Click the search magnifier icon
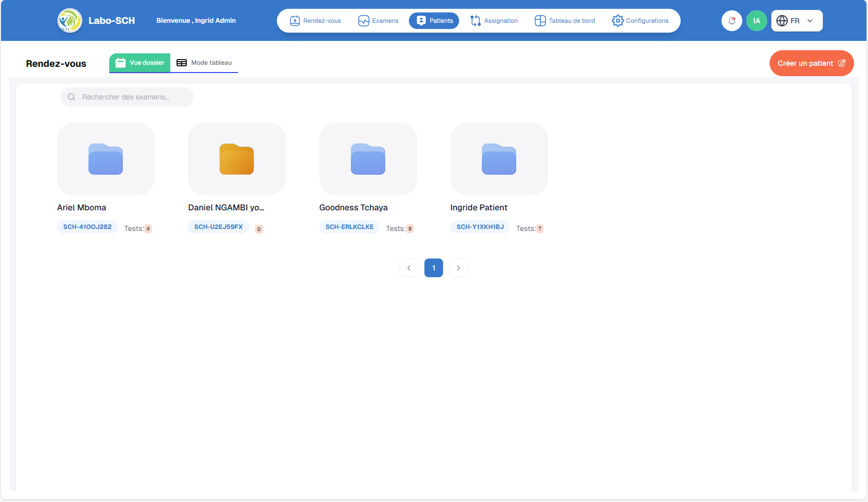868x502 pixels. click(71, 97)
